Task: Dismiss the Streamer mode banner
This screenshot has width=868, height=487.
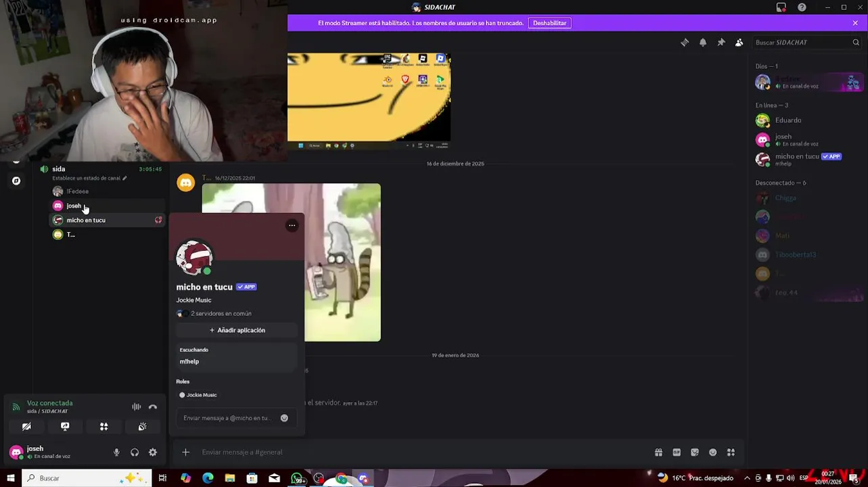Action: point(855,23)
